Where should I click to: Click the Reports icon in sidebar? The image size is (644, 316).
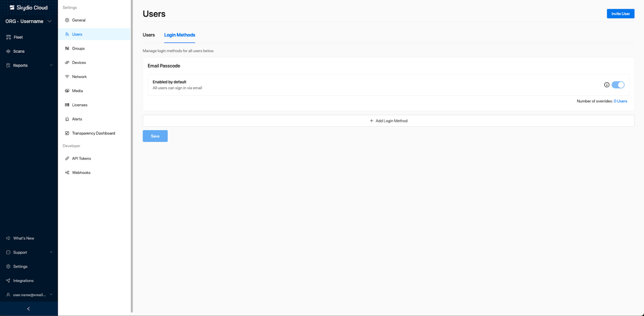tap(8, 65)
